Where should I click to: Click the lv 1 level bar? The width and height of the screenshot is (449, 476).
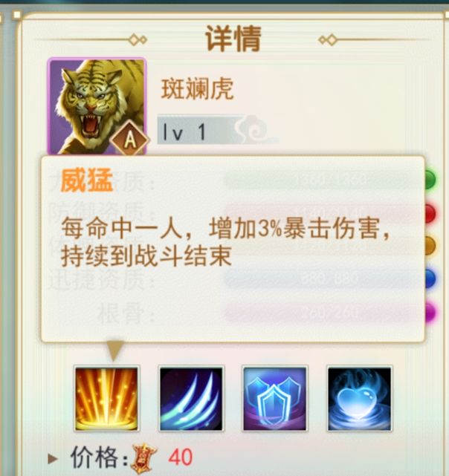pyautogui.click(x=218, y=130)
